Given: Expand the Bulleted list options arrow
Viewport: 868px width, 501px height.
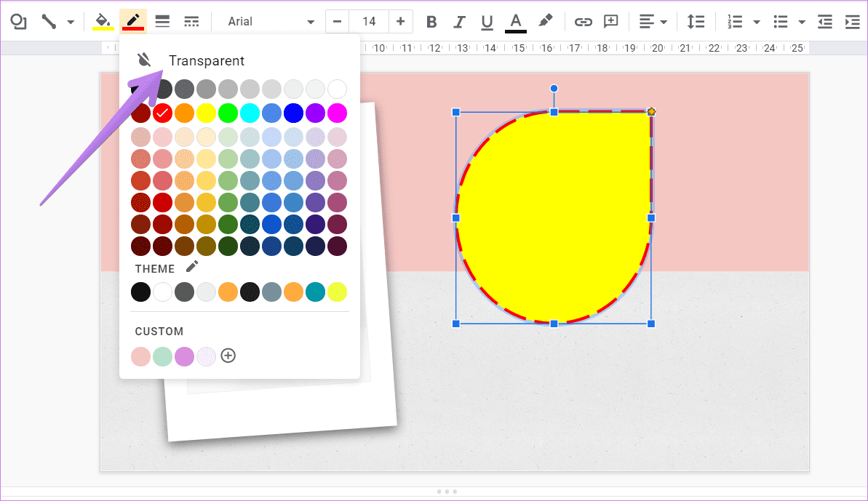Looking at the screenshot, I should coord(802,22).
